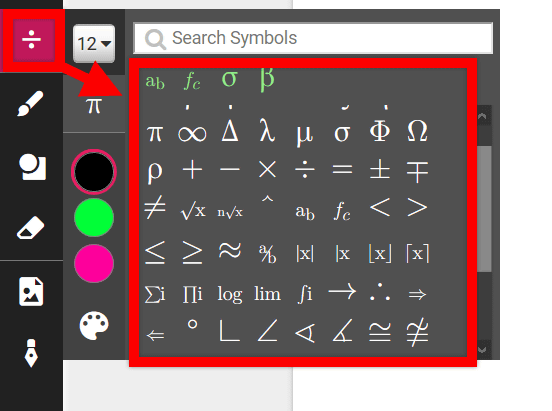The width and height of the screenshot is (552, 411).
Task: Pick the magenta color swatch
Action: (x=94, y=263)
